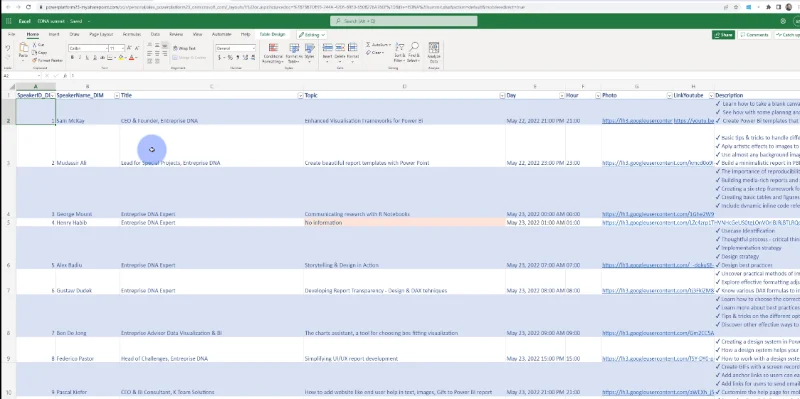Apply the red font color
Screen dimensions: 800x399
(x=132, y=58)
